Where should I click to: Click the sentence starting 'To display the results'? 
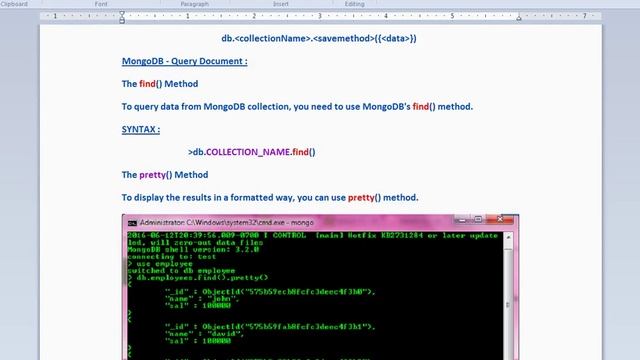click(x=270, y=198)
